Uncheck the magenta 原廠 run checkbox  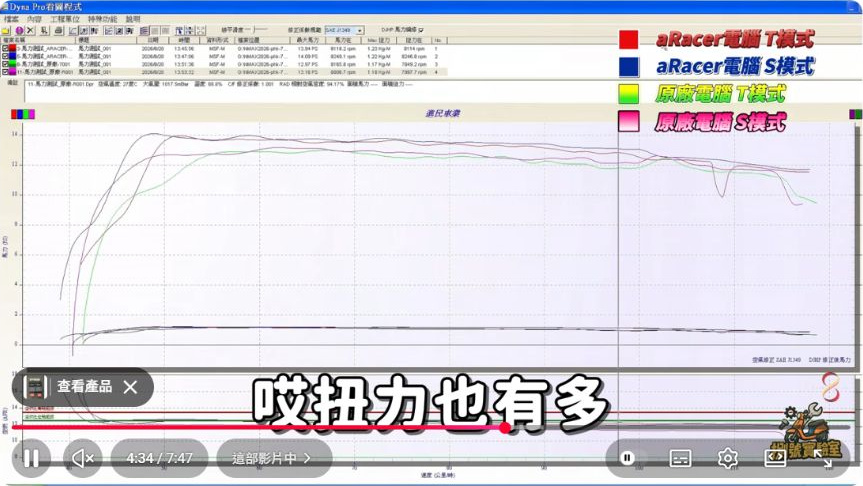click(5, 72)
